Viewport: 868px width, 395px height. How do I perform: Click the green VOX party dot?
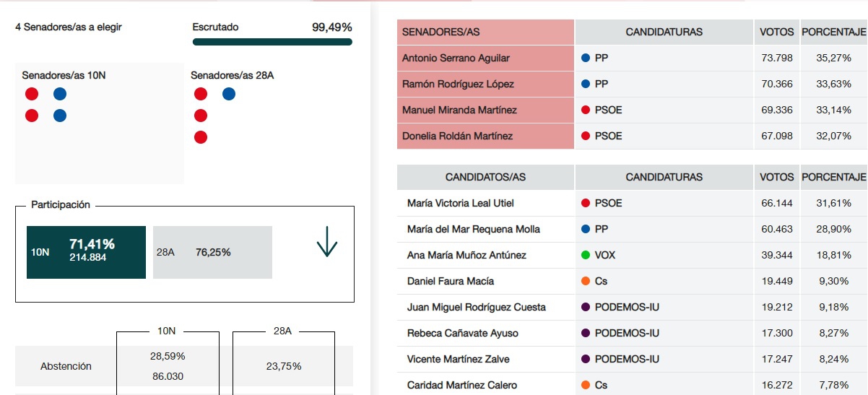coord(586,255)
